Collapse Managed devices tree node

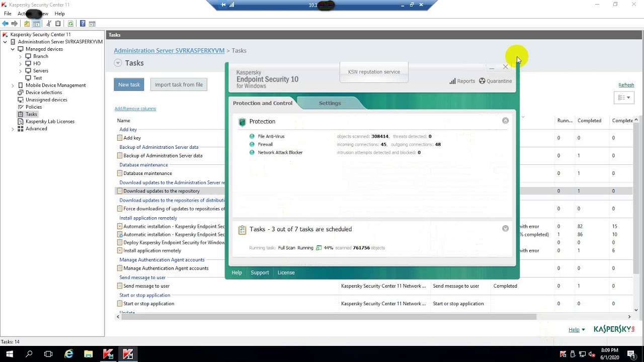tap(13, 49)
